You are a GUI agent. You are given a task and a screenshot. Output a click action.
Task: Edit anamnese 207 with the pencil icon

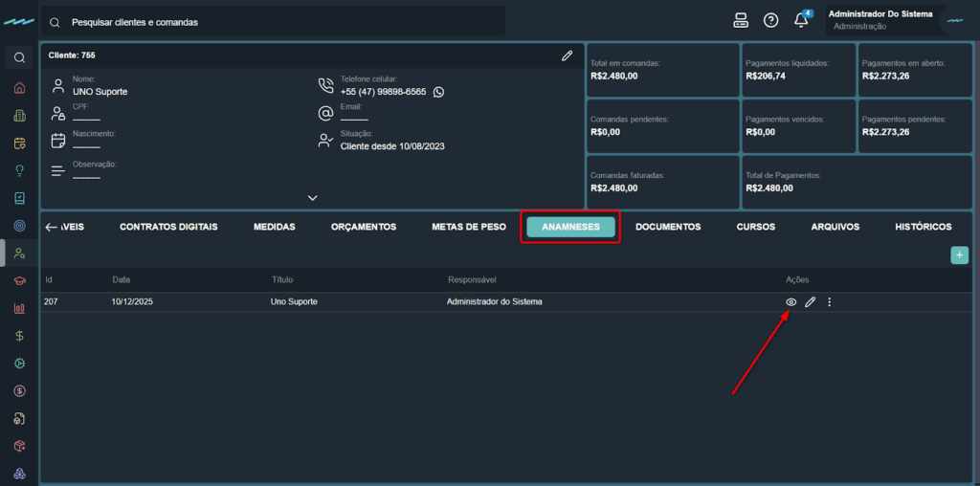[810, 302]
